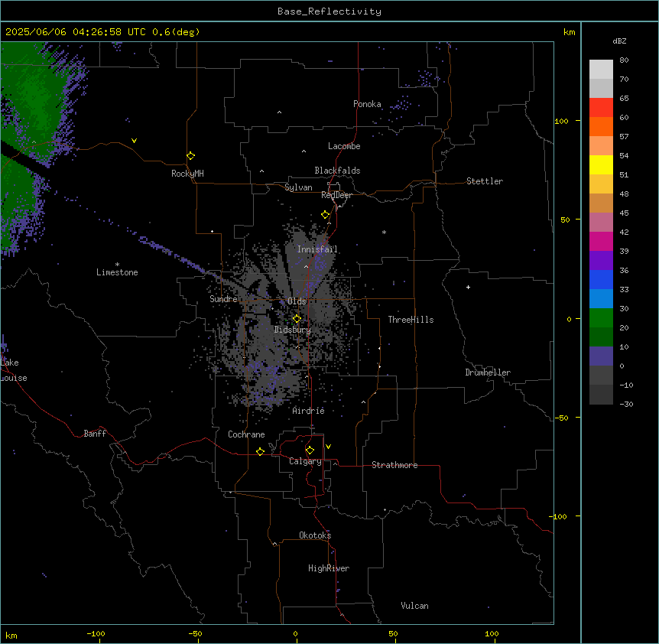Click the white plus marker east of ThreeHills
659x644 pixels.
click(468, 287)
